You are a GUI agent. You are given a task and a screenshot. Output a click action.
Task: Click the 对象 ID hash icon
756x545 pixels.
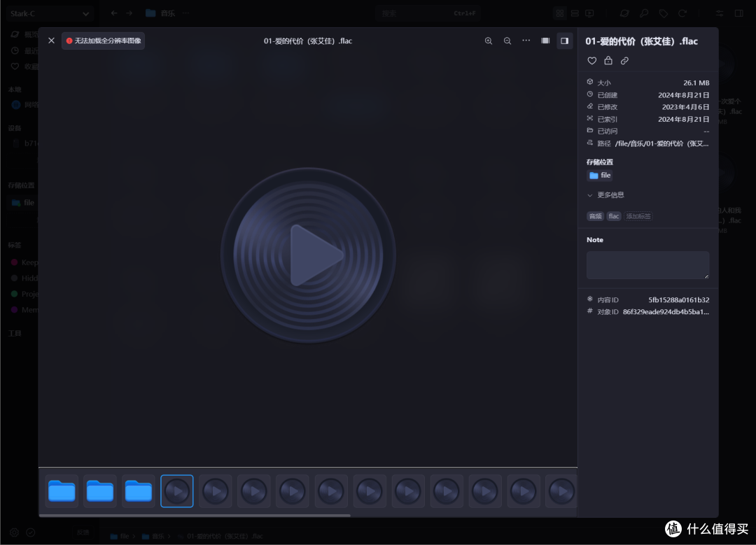589,311
